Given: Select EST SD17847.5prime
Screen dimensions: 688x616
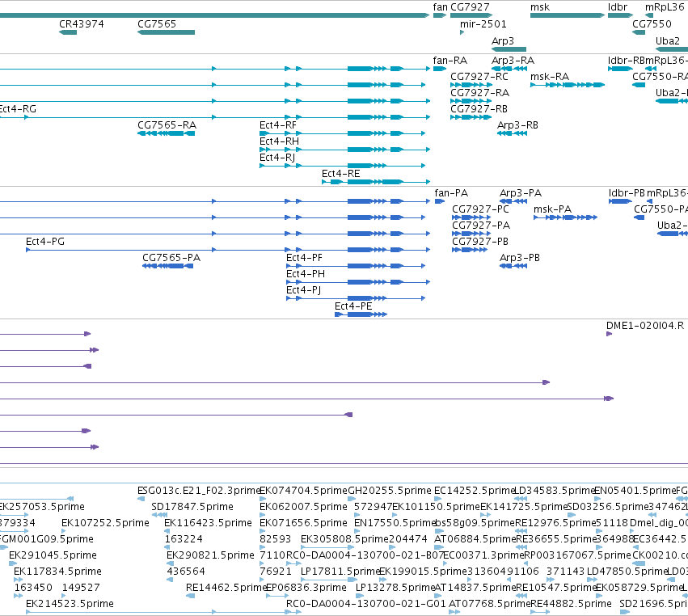Looking at the screenshot, I should [192, 506].
